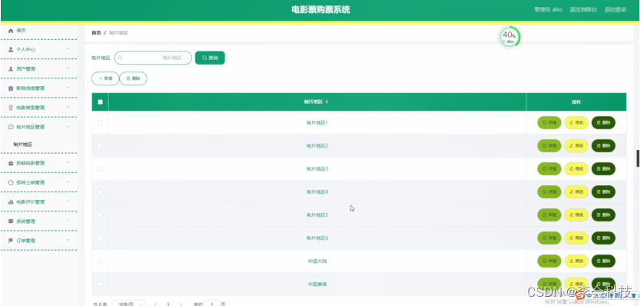This screenshot has height=306, width=644.
Task: Delete the 制片地区3 row
Action: click(x=603, y=169)
